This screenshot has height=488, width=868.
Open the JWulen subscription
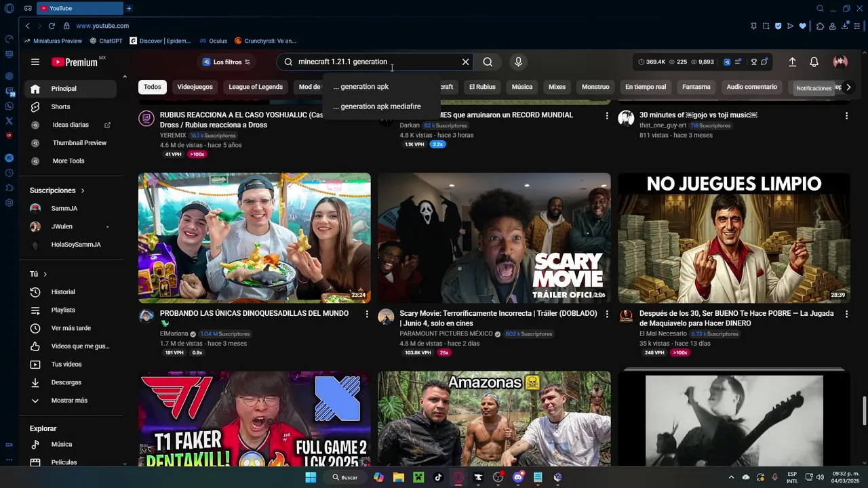[x=71, y=226]
